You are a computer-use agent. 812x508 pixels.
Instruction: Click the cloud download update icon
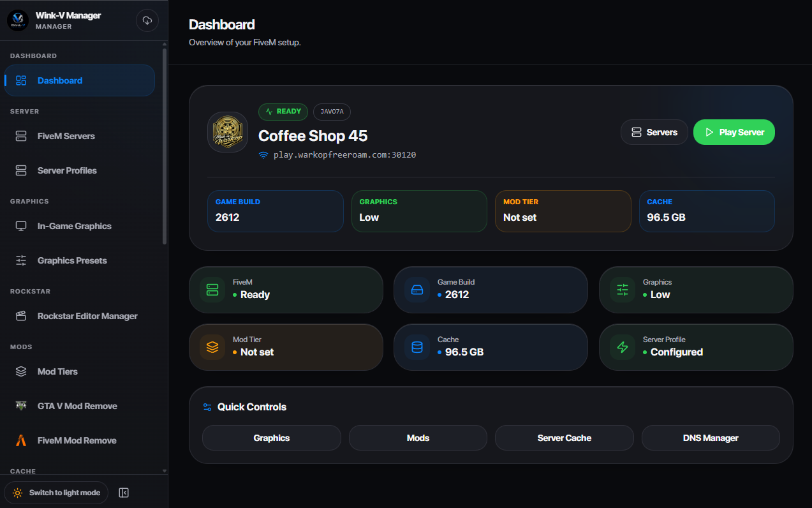(x=147, y=20)
